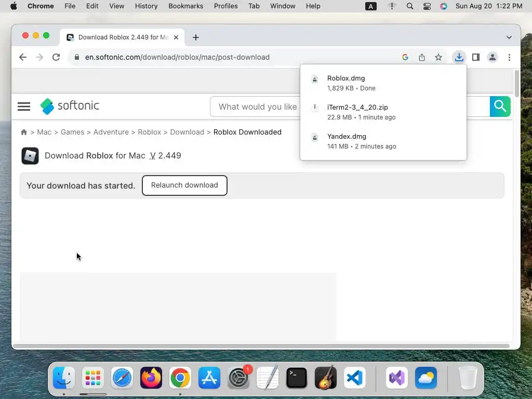Open the Apple menu
Viewport: 532px width, 399px height.
point(14,6)
